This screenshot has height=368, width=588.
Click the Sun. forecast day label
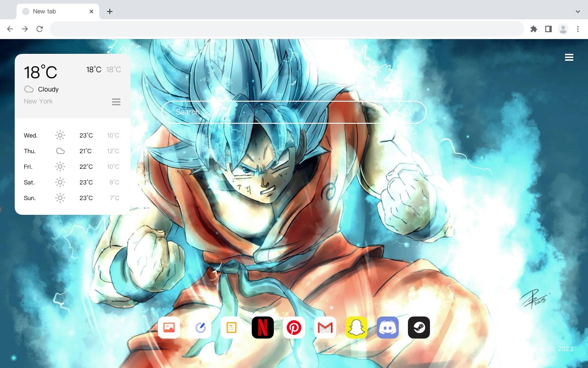tap(30, 198)
